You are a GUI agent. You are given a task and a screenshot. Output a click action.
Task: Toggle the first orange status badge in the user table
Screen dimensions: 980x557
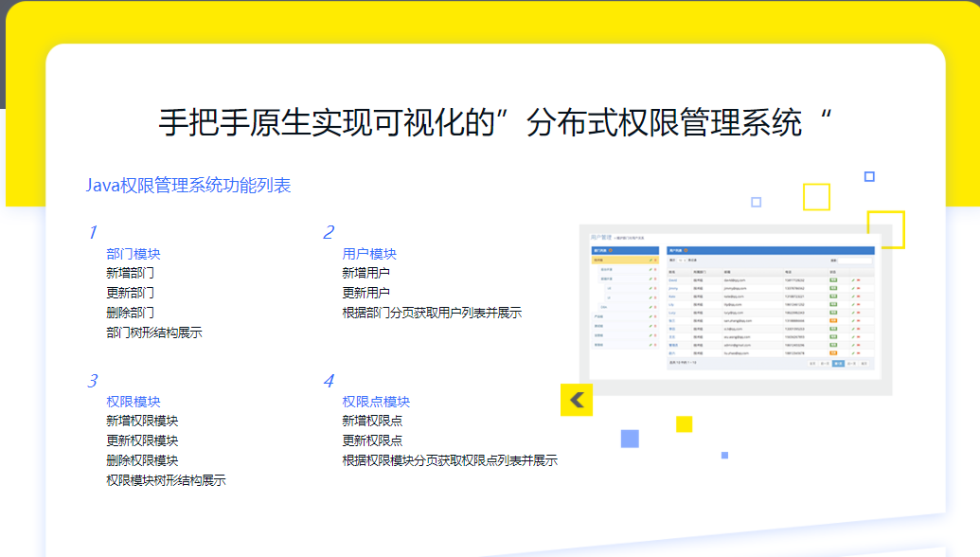pos(833,320)
